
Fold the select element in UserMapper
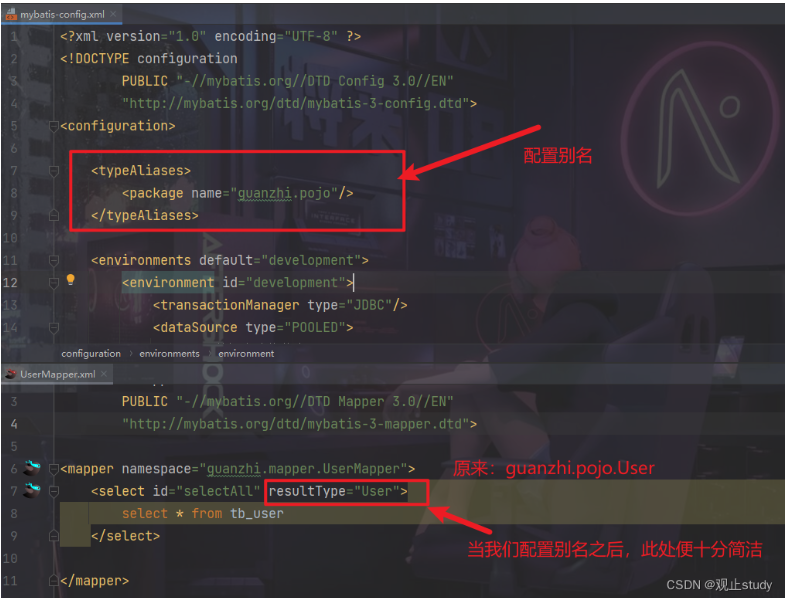pyautogui.click(x=54, y=491)
